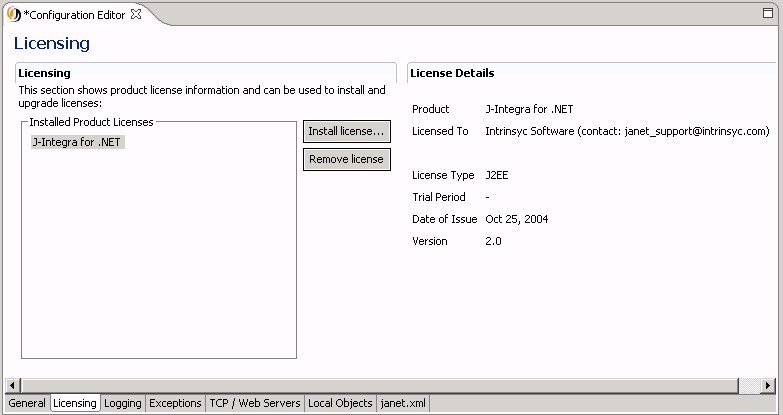Click the Licensed To contact value text
The image size is (783, 415).
pos(627,131)
